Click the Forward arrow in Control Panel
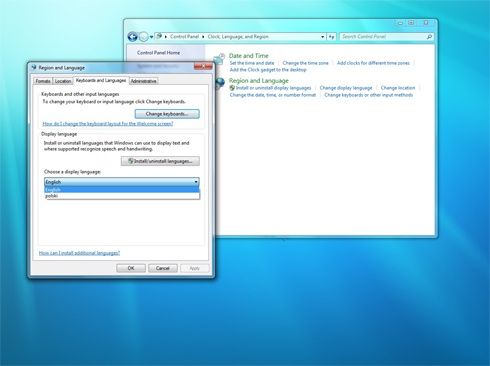The height and width of the screenshot is (366, 490). pyautogui.click(x=144, y=37)
